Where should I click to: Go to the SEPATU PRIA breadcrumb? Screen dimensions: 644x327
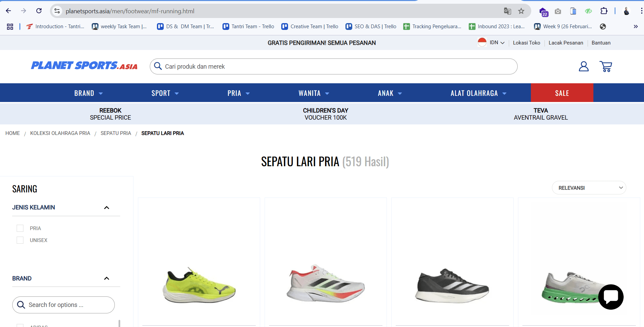pos(116,133)
